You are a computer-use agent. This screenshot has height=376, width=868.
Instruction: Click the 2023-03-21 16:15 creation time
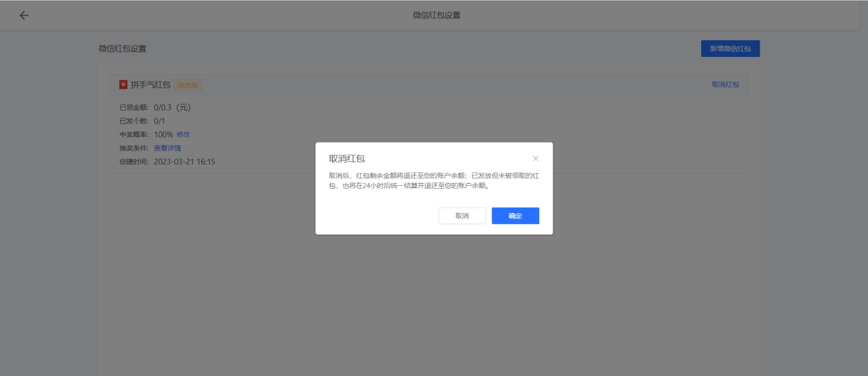[x=184, y=162]
